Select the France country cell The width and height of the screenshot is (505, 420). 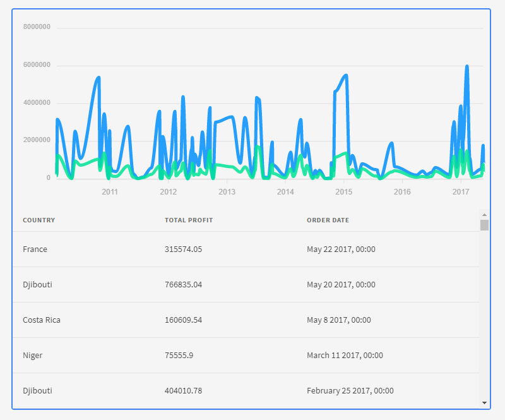pos(35,249)
